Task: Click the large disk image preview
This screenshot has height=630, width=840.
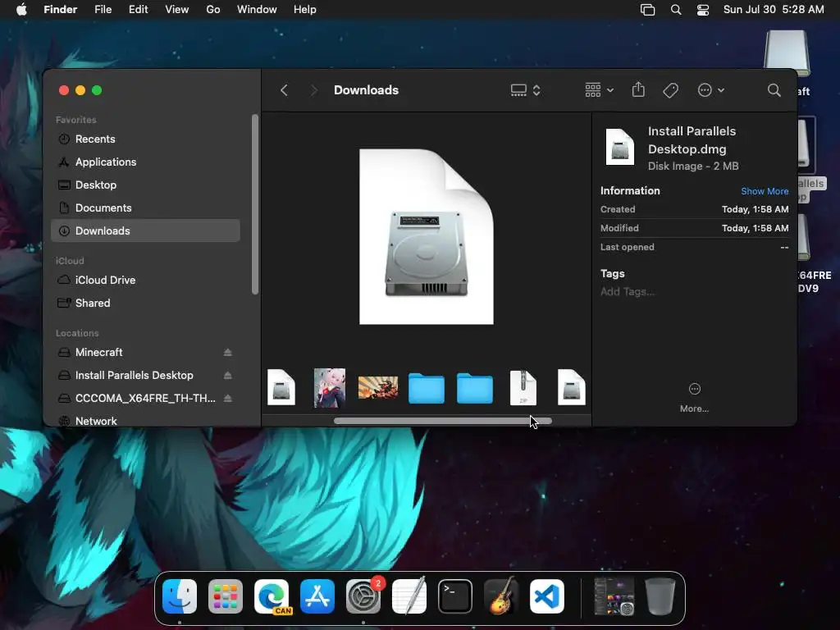Action: point(427,237)
